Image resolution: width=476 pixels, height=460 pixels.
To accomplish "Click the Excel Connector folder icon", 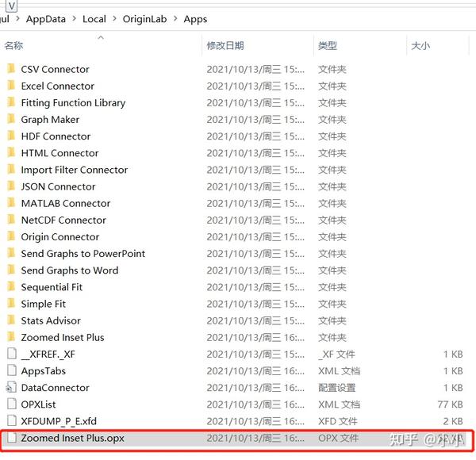I will (11, 86).
